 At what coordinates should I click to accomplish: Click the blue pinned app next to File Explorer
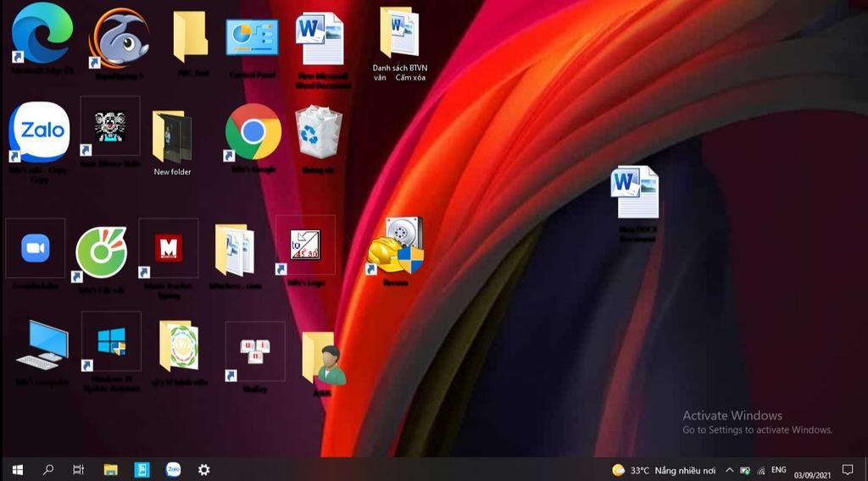[142, 470]
